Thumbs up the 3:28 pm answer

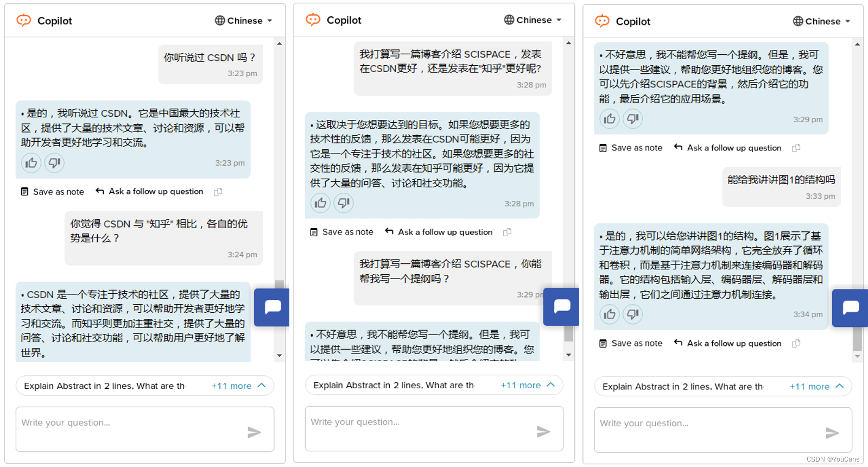321,203
